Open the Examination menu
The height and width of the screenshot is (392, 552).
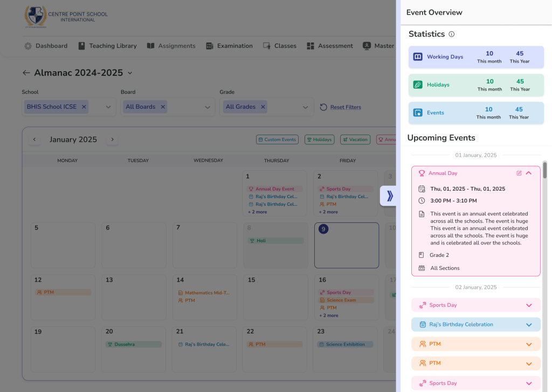[x=229, y=46]
